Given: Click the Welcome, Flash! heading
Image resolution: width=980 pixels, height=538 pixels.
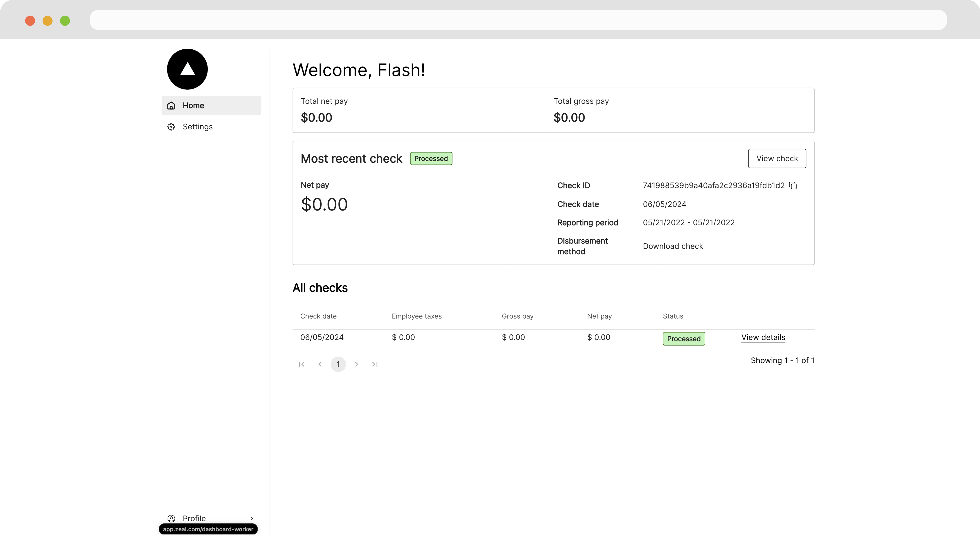Looking at the screenshot, I should click(359, 70).
